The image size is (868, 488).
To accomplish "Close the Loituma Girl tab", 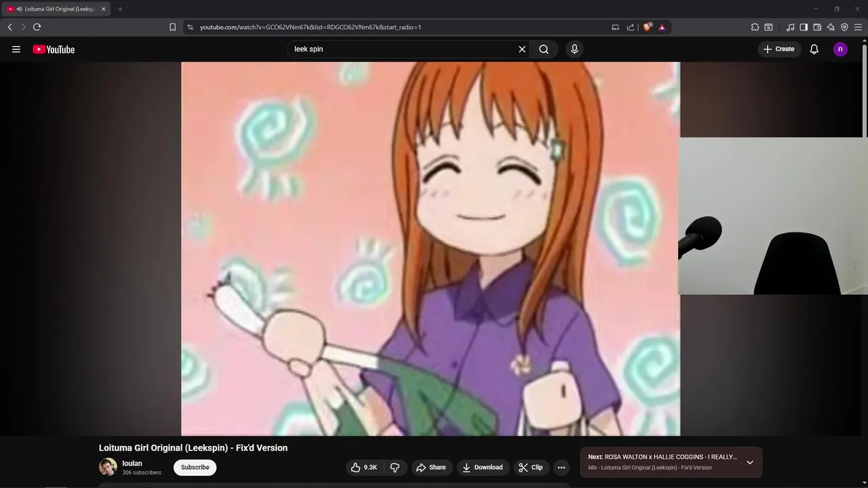I will 103,9.
